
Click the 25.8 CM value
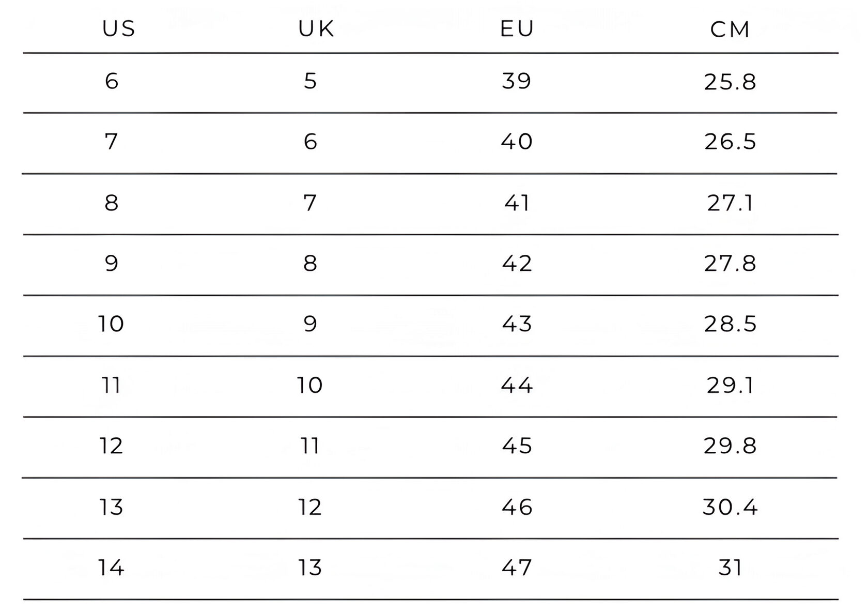pos(730,82)
